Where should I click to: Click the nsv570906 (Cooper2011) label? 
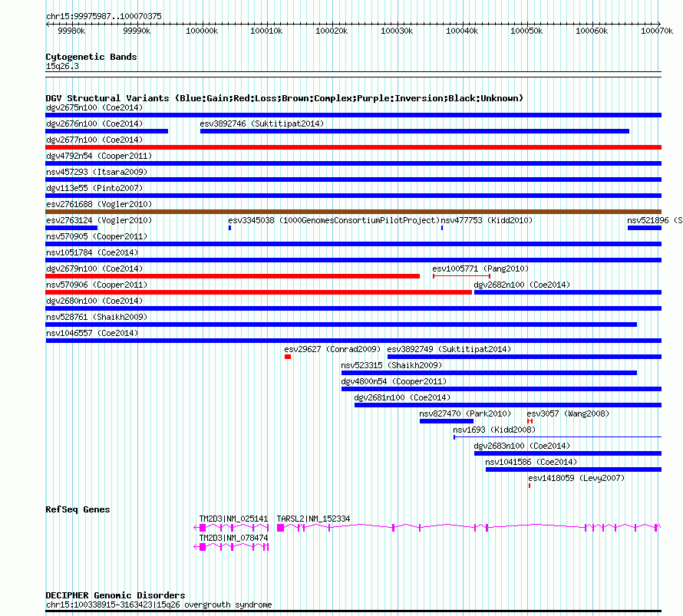97,285
